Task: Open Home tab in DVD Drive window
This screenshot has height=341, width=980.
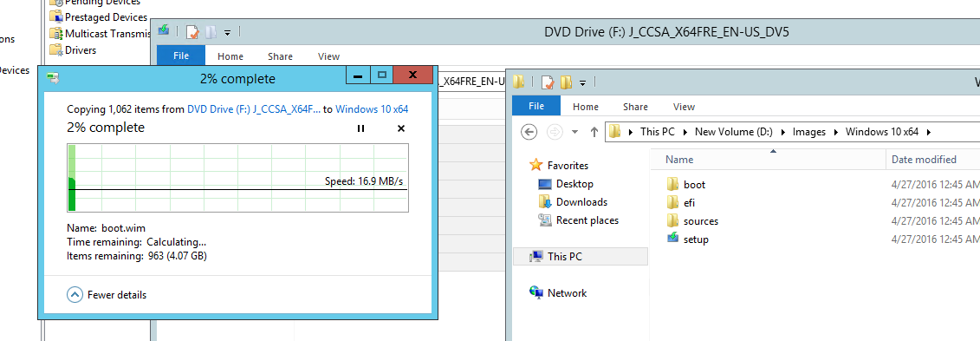Action: [230, 56]
